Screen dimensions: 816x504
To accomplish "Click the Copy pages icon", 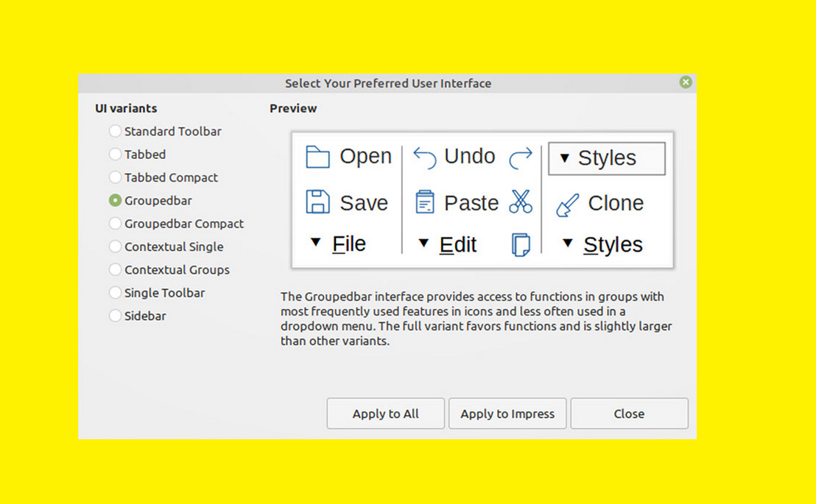I will click(521, 244).
